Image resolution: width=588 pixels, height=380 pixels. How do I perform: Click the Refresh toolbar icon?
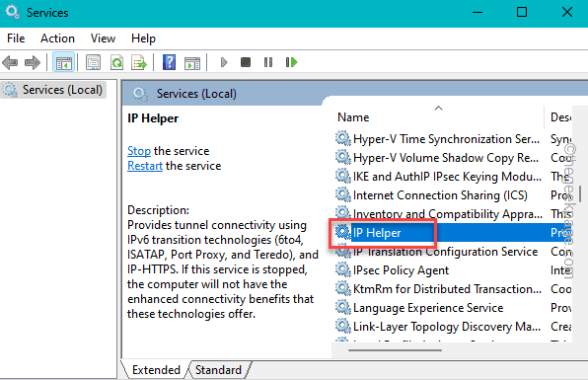coord(116,62)
